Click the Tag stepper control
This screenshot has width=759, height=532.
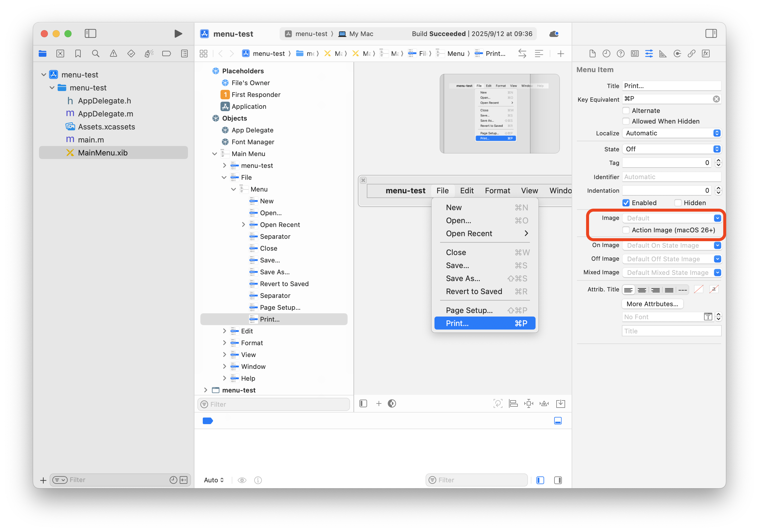pyautogui.click(x=718, y=162)
